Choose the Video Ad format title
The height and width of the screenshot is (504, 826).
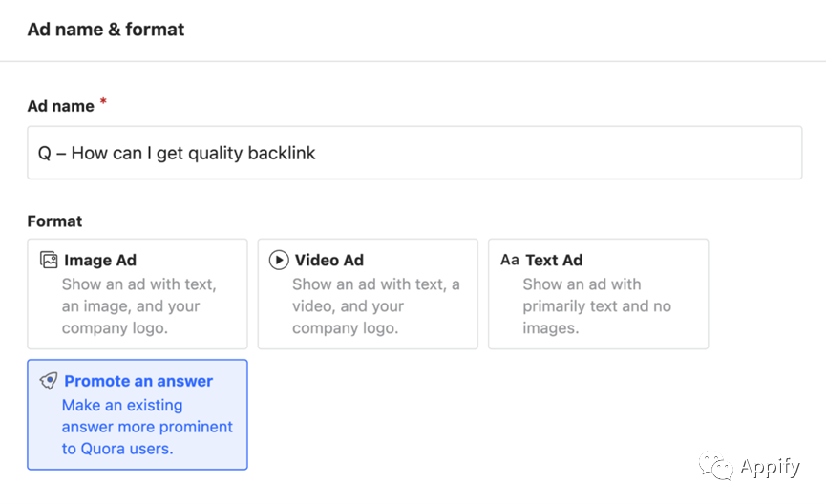point(329,261)
